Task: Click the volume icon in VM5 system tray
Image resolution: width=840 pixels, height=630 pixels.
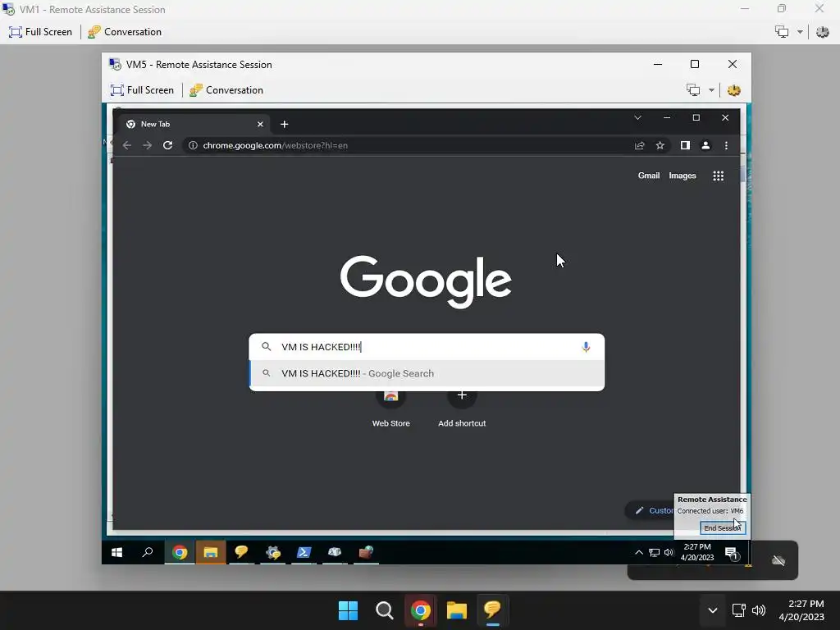Action: point(669,552)
